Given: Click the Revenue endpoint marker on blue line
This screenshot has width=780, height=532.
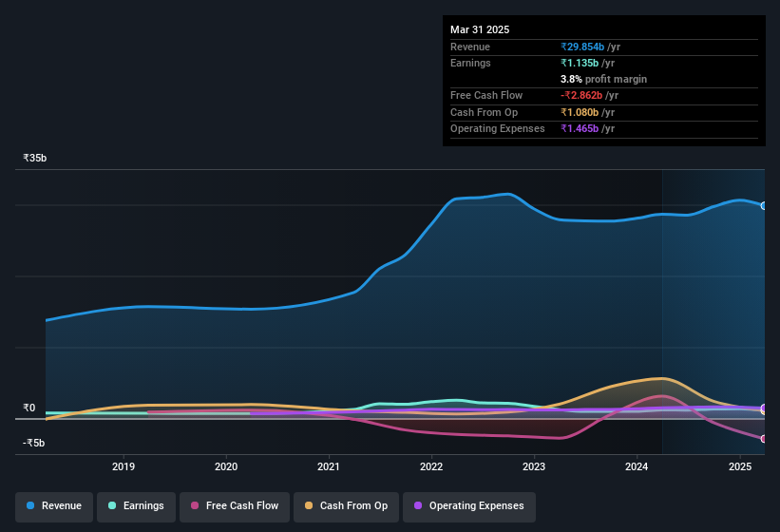Looking at the screenshot, I should click(x=764, y=206).
